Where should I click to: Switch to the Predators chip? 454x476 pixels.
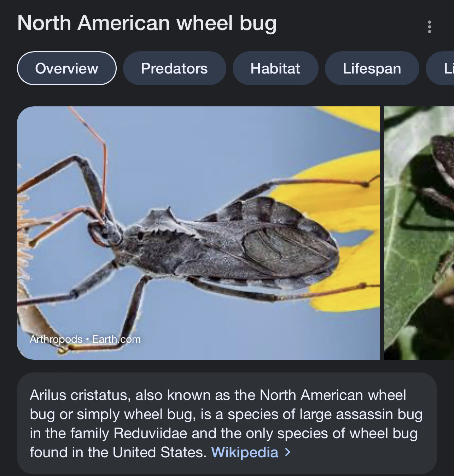pyautogui.click(x=174, y=68)
